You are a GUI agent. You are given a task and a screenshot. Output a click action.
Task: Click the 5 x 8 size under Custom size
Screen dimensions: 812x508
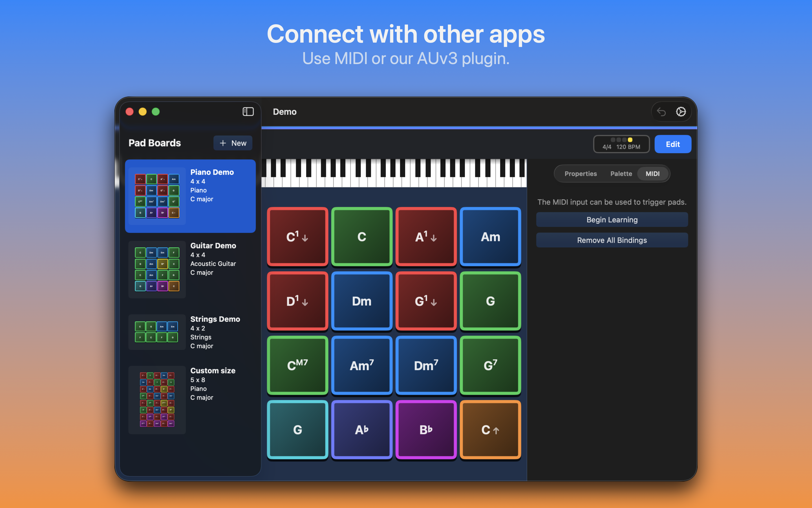click(x=198, y=380)
